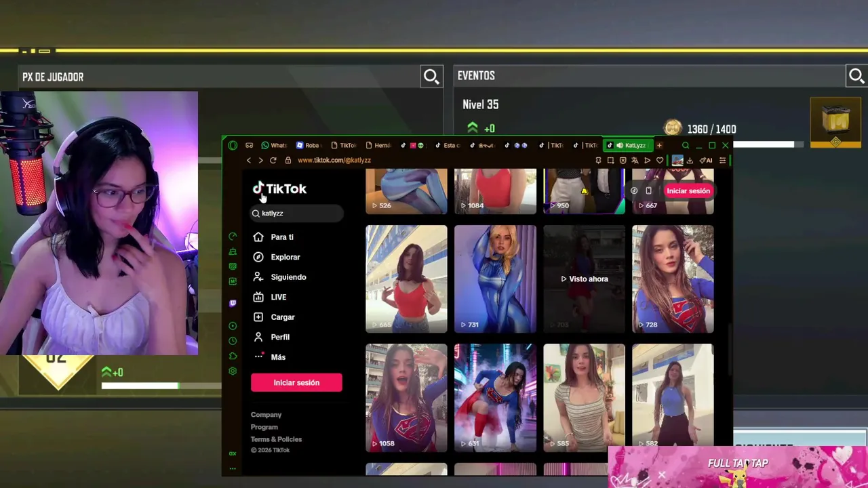This screenshot has width=868, height=488.
Task: Open the Twitch panel in Opera sidebar
Action: [x=233, y=303]
